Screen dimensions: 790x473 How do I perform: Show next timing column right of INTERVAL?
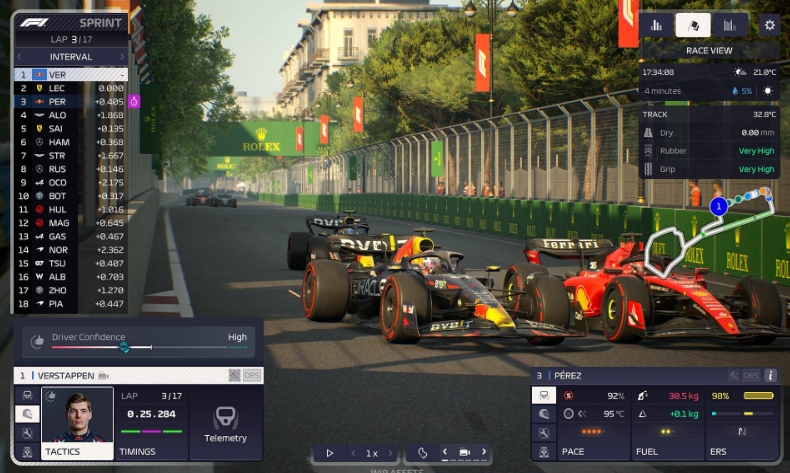[x=122, y=57]
